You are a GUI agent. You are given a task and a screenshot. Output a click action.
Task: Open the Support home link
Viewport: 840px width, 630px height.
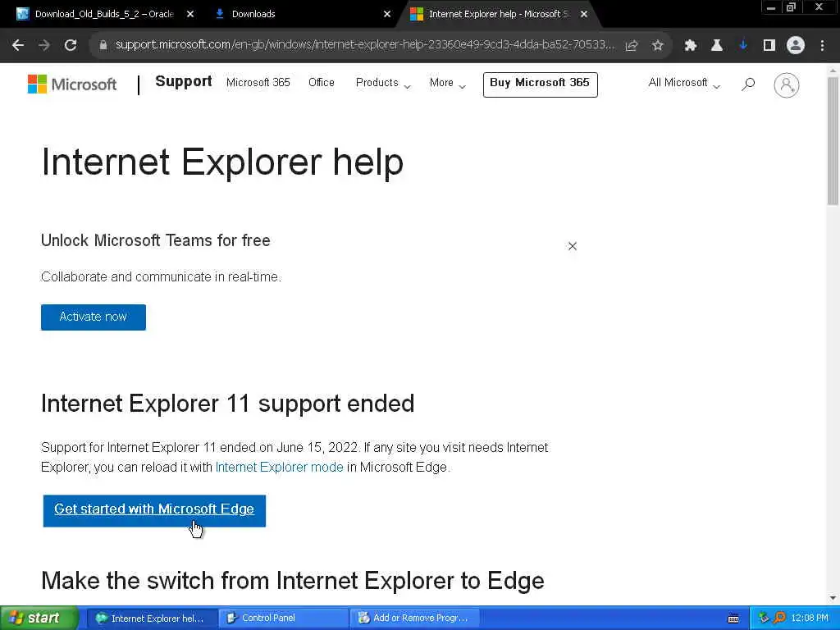tap(183, 81)
